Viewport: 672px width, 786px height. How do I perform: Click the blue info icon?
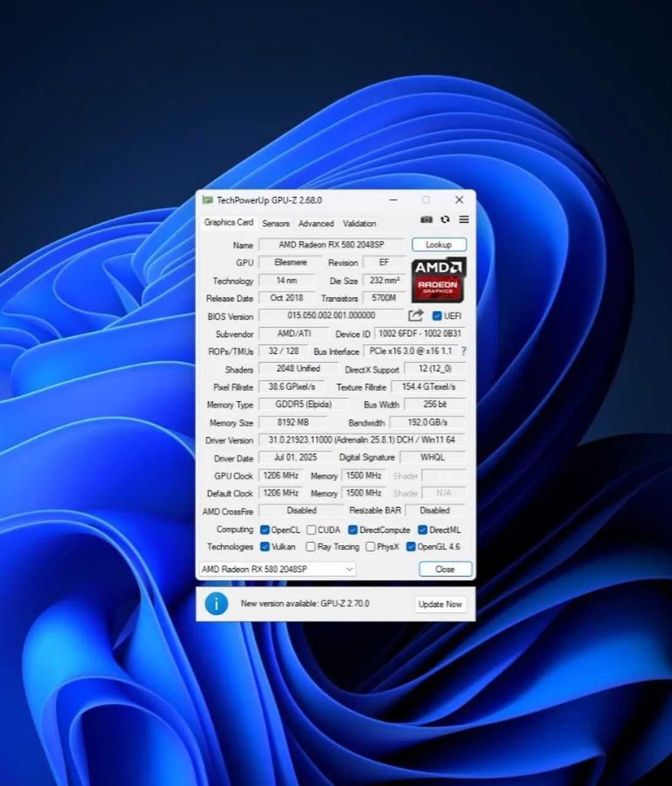216,604
